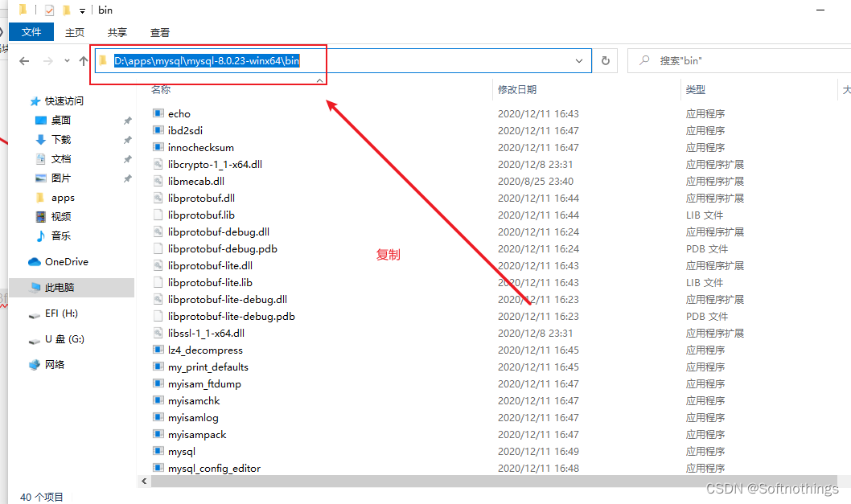Viewport: 851px width, 504px height.
Task: Open 视频 folder in sidebar
Action: point(61,216)
